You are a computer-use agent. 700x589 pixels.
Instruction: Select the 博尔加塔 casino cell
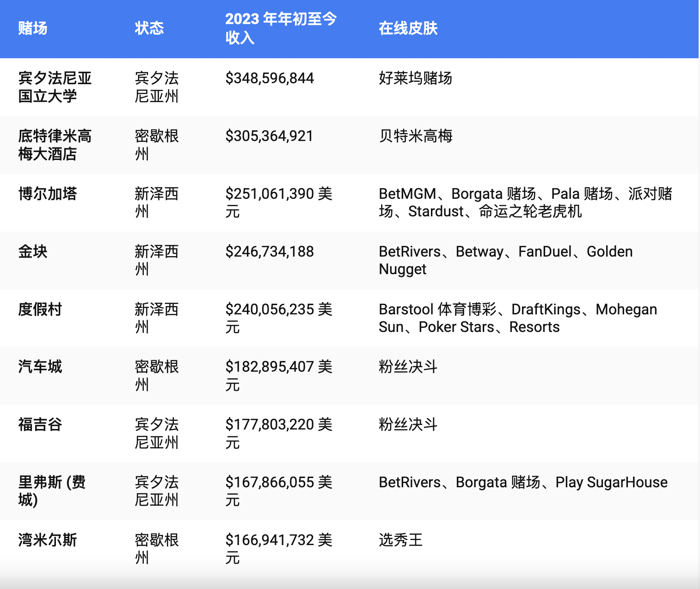pyautogui.click(x=48, y=194)
